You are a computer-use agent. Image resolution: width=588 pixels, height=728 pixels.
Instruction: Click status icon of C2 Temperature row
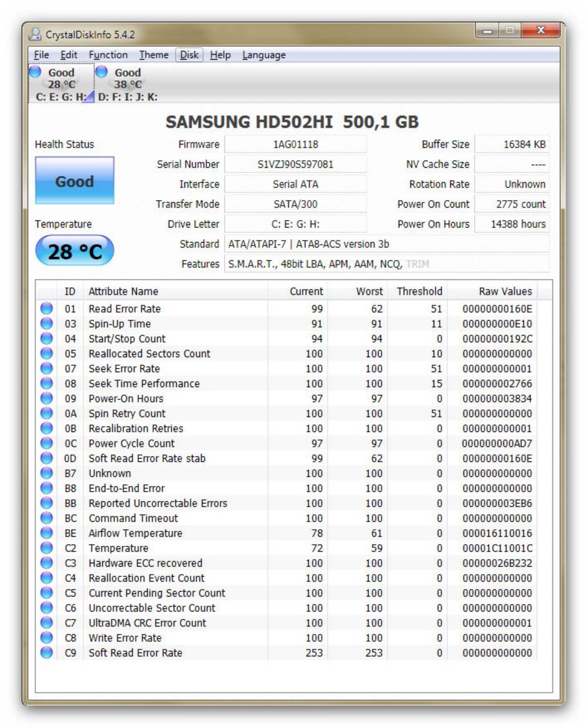pos(47,548)
